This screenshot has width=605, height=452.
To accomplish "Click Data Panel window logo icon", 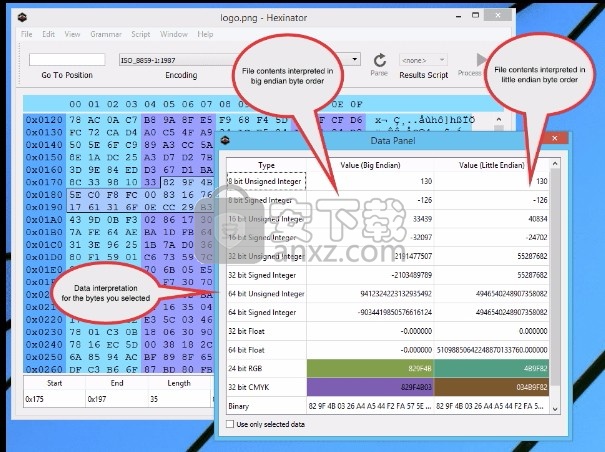I will 226,141.
